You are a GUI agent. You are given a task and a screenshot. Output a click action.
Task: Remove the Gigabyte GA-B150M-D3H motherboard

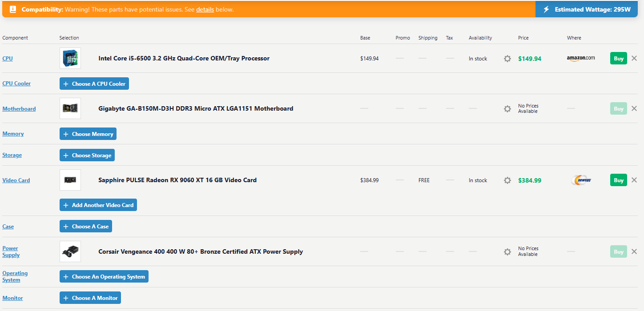[634, 108]
